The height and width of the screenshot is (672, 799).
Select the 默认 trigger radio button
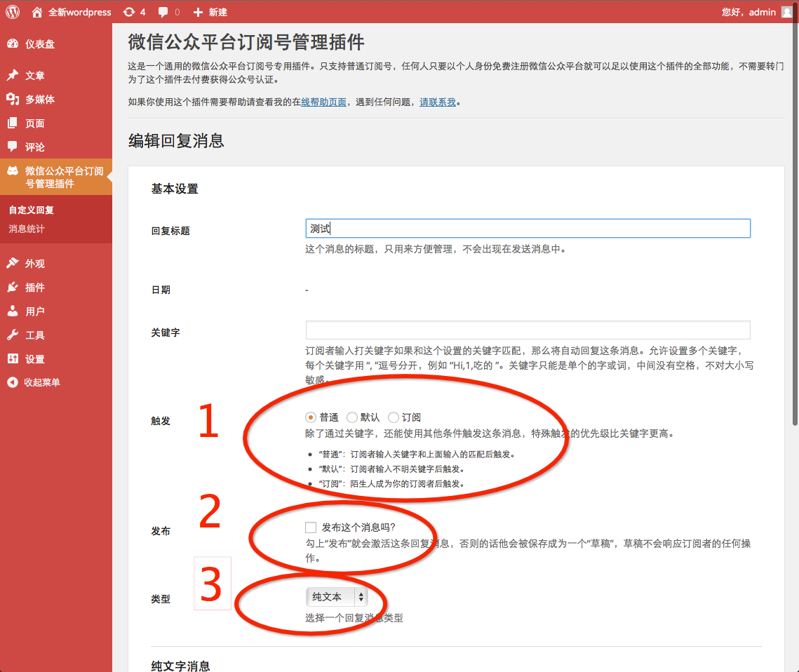coord(351,417)
